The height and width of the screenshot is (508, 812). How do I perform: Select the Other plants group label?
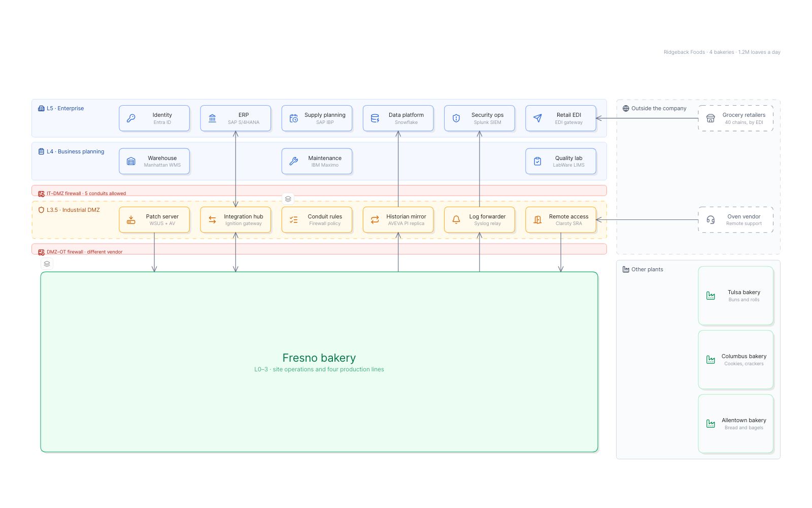[647, 269]
